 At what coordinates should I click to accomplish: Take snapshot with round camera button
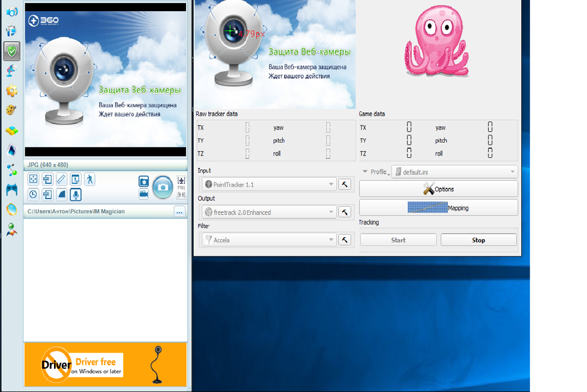(x=163, y=187)
